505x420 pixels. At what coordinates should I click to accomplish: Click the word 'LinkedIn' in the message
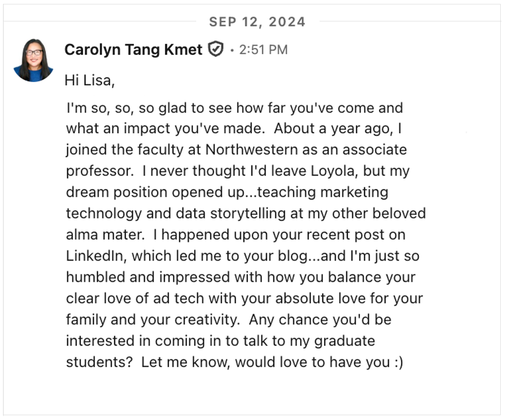(94, 256)
